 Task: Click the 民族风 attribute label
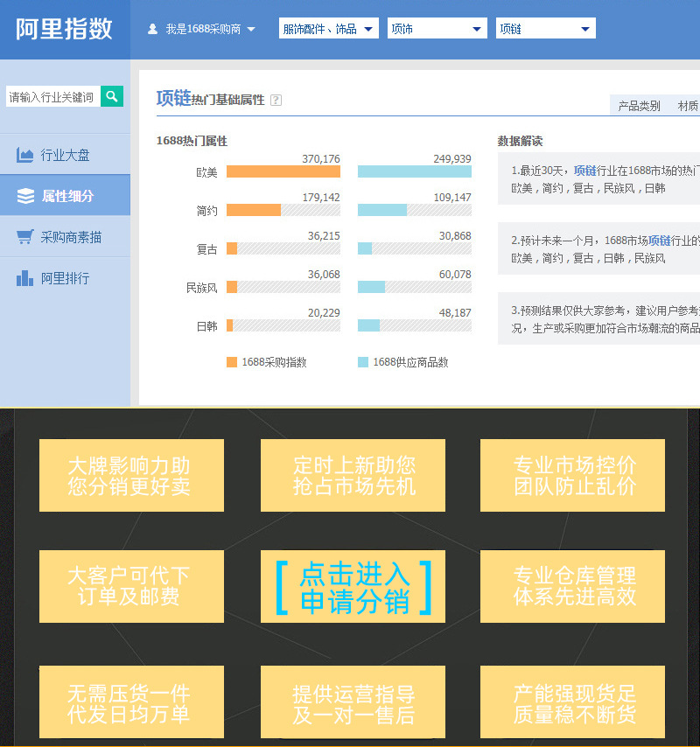[x=201, y=288]
